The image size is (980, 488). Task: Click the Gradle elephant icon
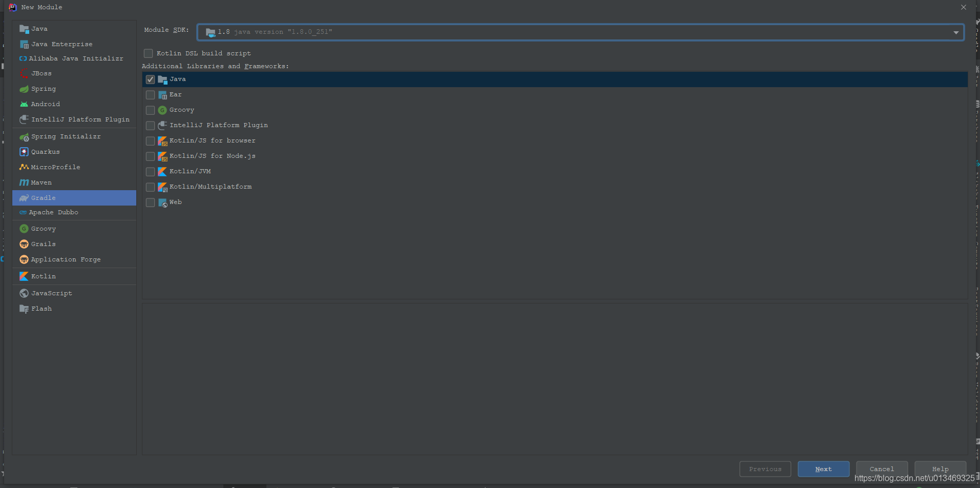(24, 198)
